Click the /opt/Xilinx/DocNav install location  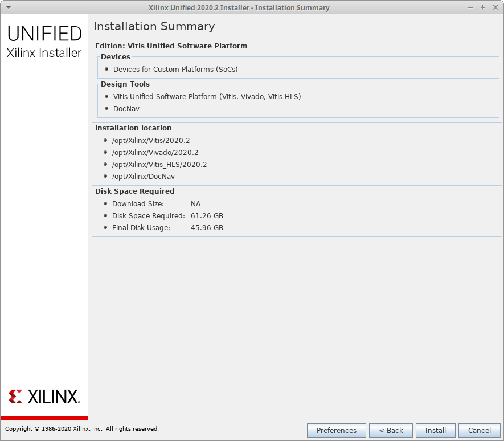pyautogui.click(x=144, y=177)
